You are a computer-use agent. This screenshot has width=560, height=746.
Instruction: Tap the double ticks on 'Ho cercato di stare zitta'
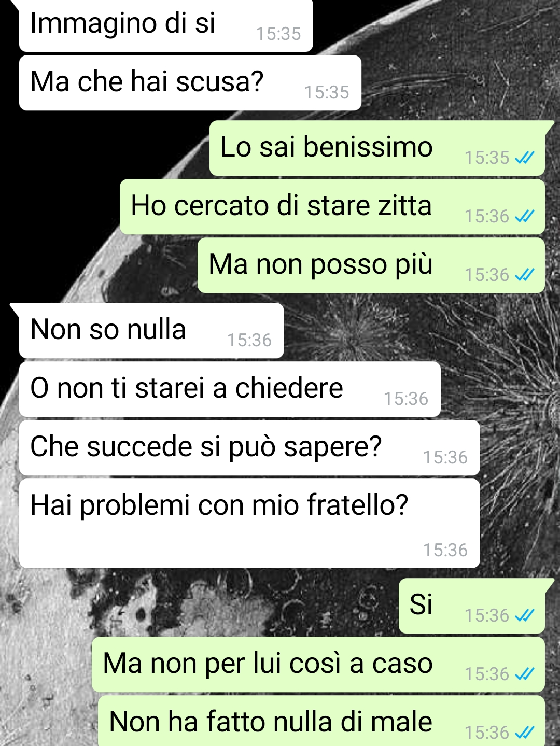click(524, 216)
